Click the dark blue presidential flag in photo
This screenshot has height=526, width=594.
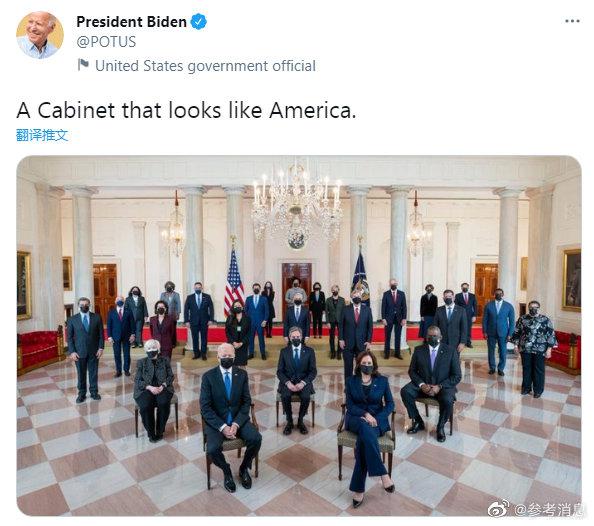360,279
